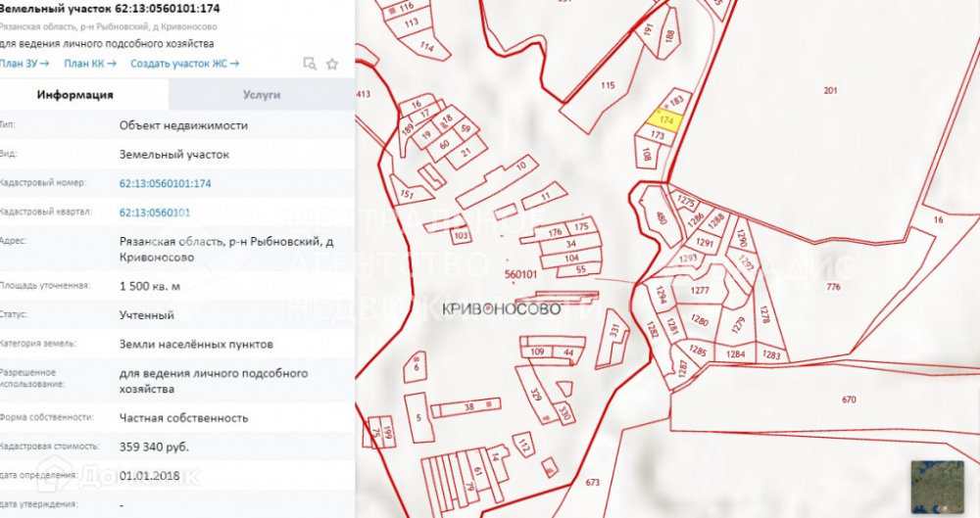
Task: Select parcel 103 on the map
Action: [x=461, y=236]
